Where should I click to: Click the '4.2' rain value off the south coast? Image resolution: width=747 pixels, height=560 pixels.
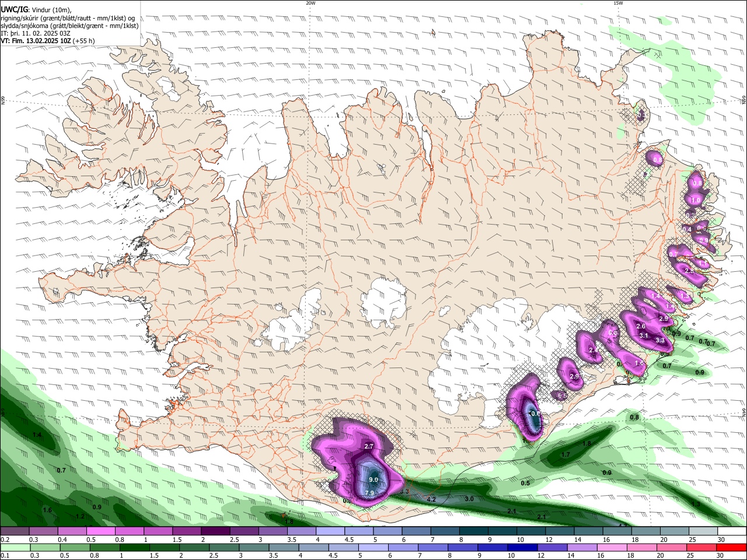pos(432,499)
